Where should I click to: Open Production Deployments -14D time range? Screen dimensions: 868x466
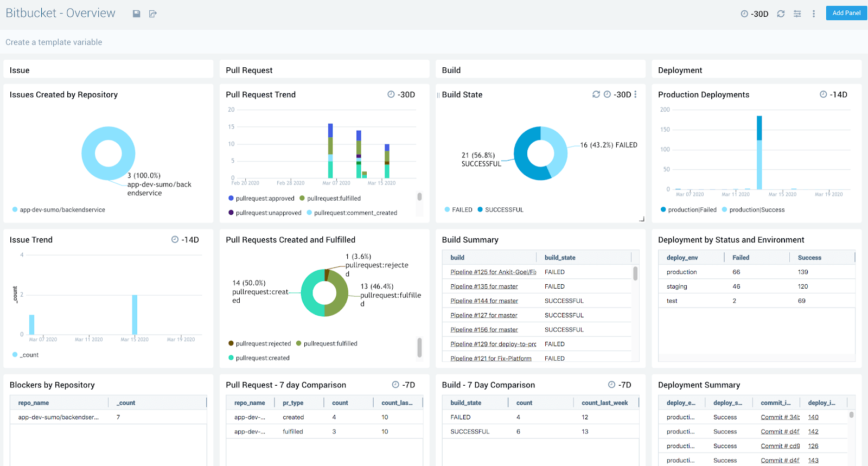coord(833,94)
